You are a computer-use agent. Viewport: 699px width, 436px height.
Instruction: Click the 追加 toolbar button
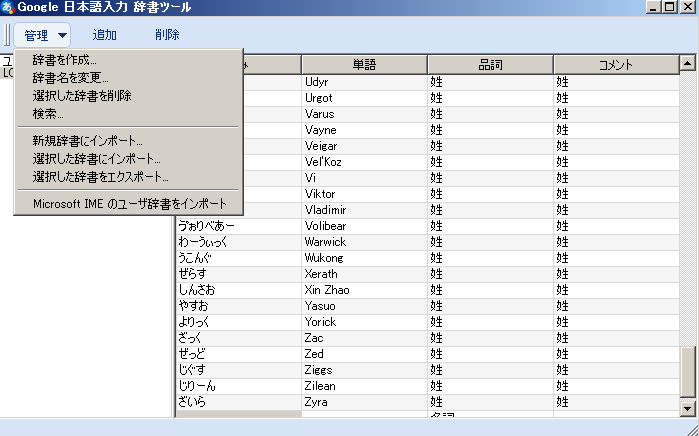105,35
